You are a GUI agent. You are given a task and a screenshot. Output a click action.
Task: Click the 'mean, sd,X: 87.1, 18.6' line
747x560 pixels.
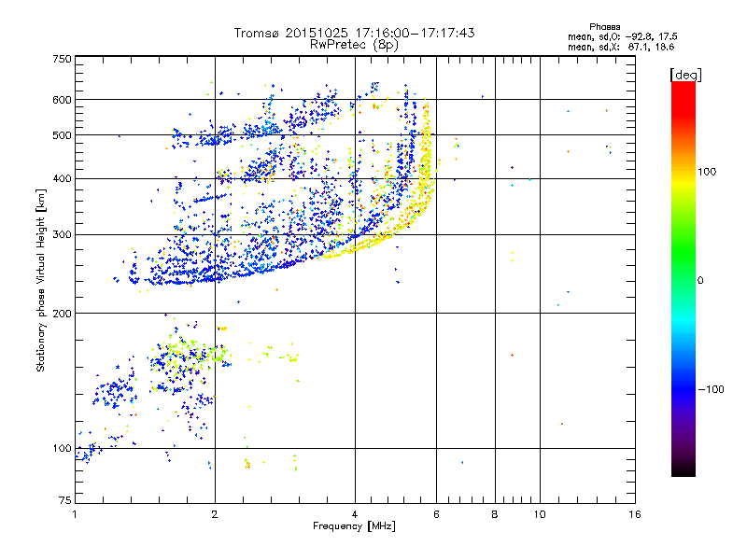tap(621, 47)
